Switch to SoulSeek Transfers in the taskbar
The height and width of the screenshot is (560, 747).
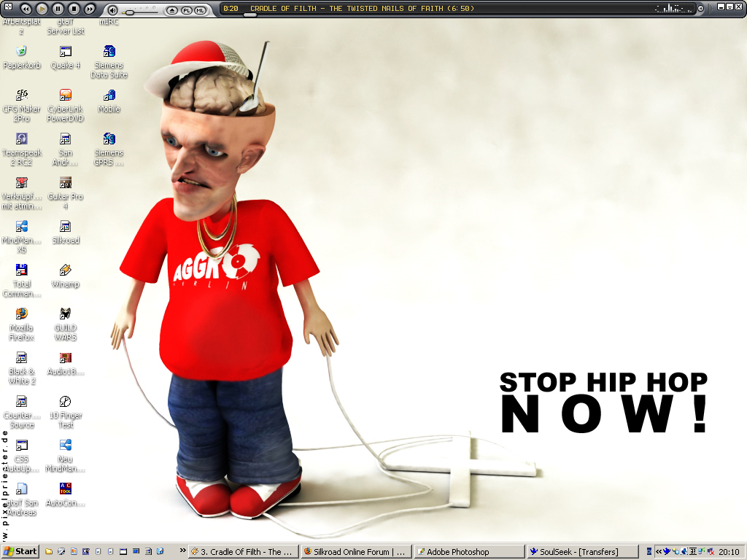(581, 552)
